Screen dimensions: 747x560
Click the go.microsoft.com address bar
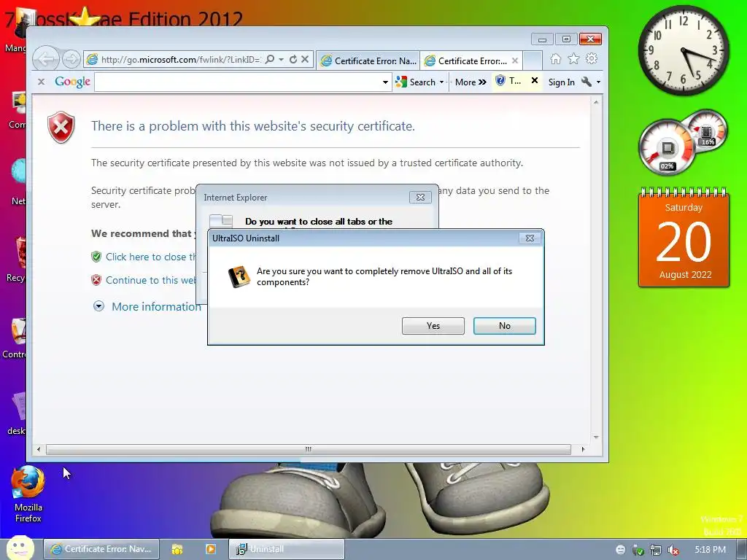click(x=180, y=60)
